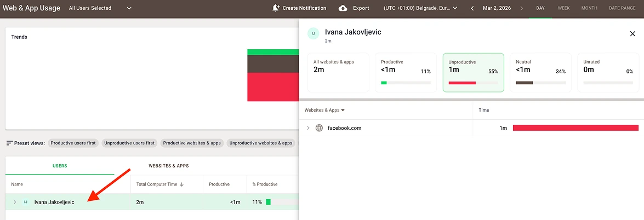Select the Unproductive summary card
This screenshot has height=220, width=644.
(473, 72)
